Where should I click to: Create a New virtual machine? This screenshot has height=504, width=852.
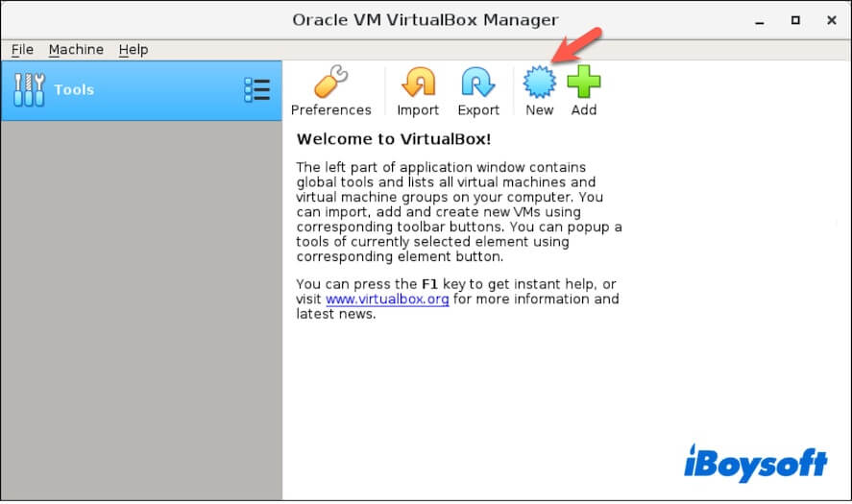(x=540, y=90)
